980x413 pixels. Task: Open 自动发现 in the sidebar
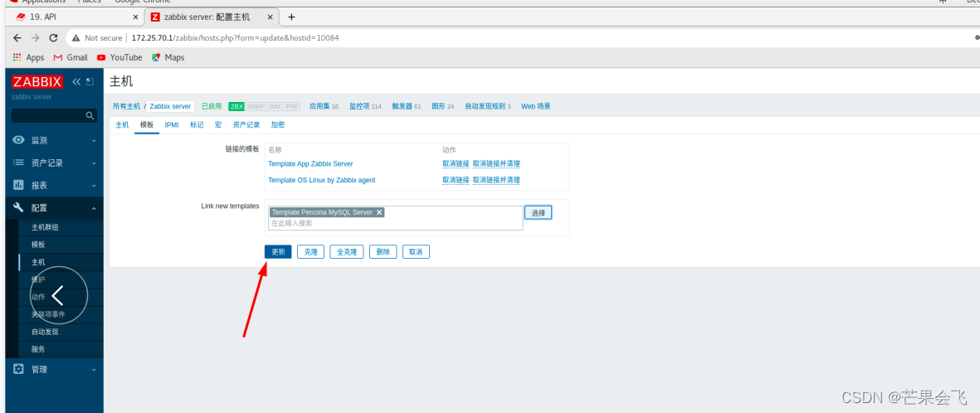click(45, 332)
